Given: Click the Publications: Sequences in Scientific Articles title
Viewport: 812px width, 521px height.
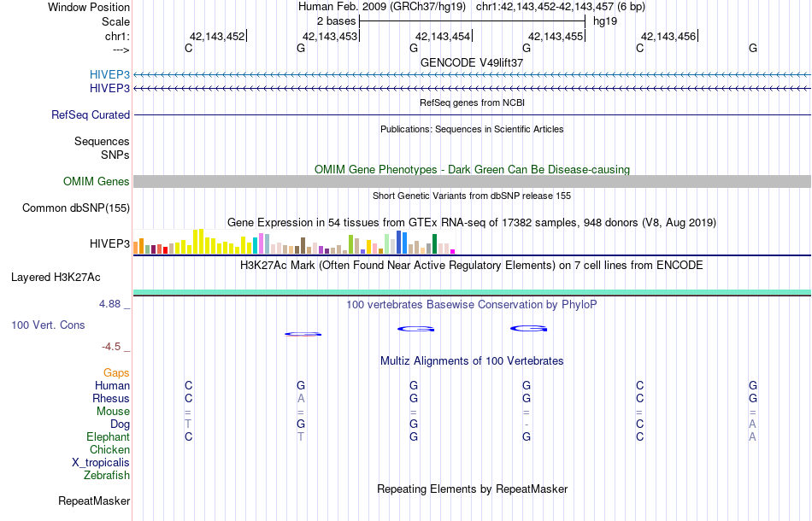Looking at the screenshot, I should (x=472, y=129).
